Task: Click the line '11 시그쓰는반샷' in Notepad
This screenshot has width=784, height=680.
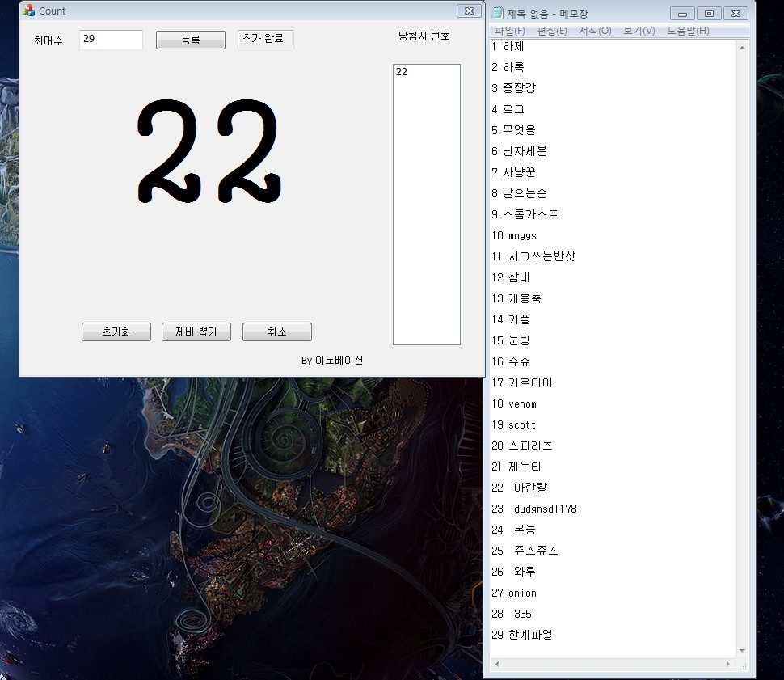Action: [533, 256]
